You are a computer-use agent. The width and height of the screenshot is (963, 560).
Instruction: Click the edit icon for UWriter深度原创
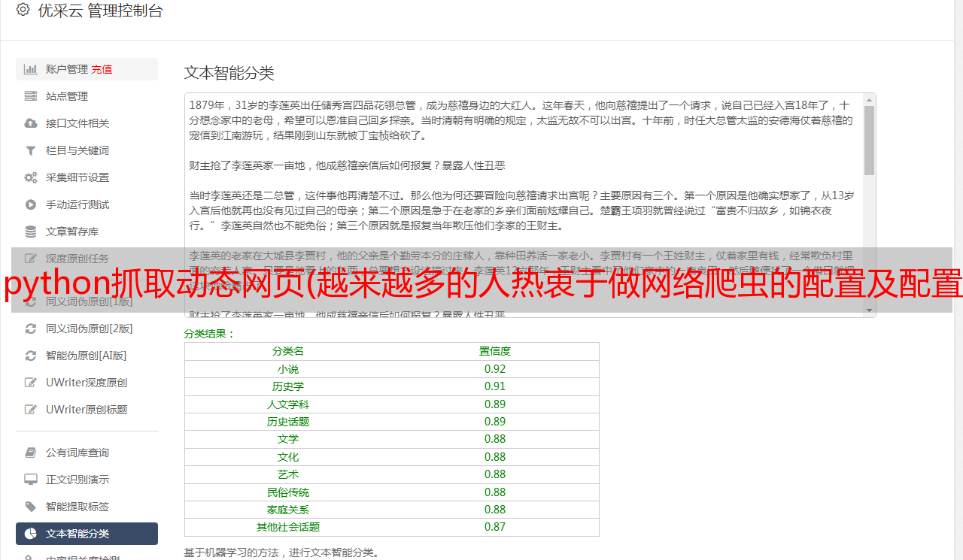pos(31,383)
